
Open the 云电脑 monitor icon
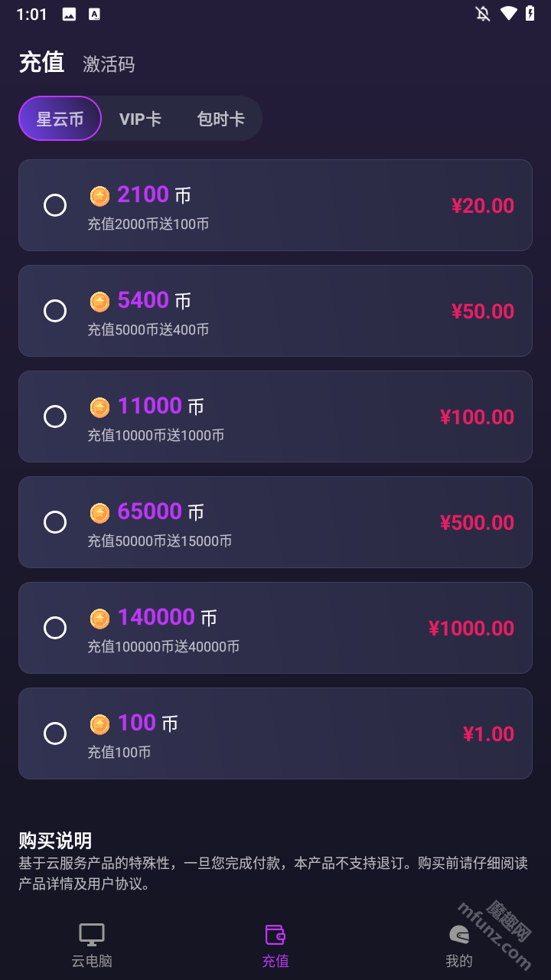pyautogui.click(x=92, y=935)
